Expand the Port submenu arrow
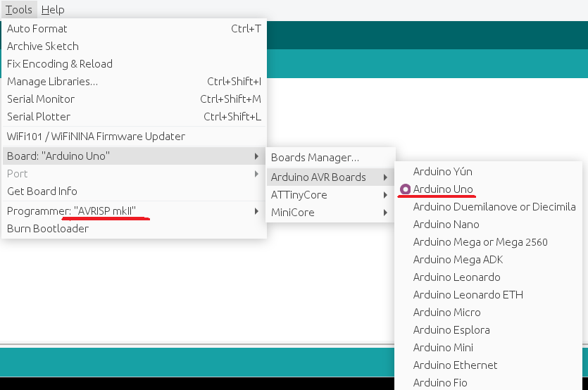 (256, 174)
